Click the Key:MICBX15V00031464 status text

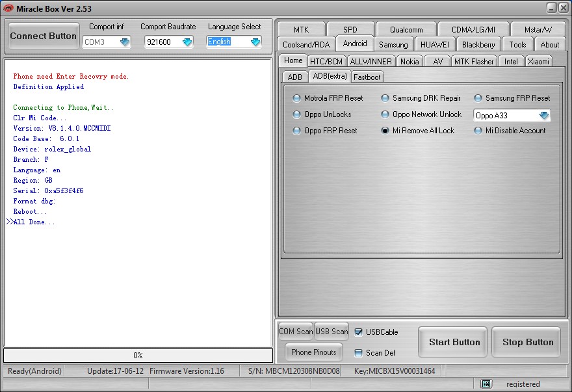395,371
